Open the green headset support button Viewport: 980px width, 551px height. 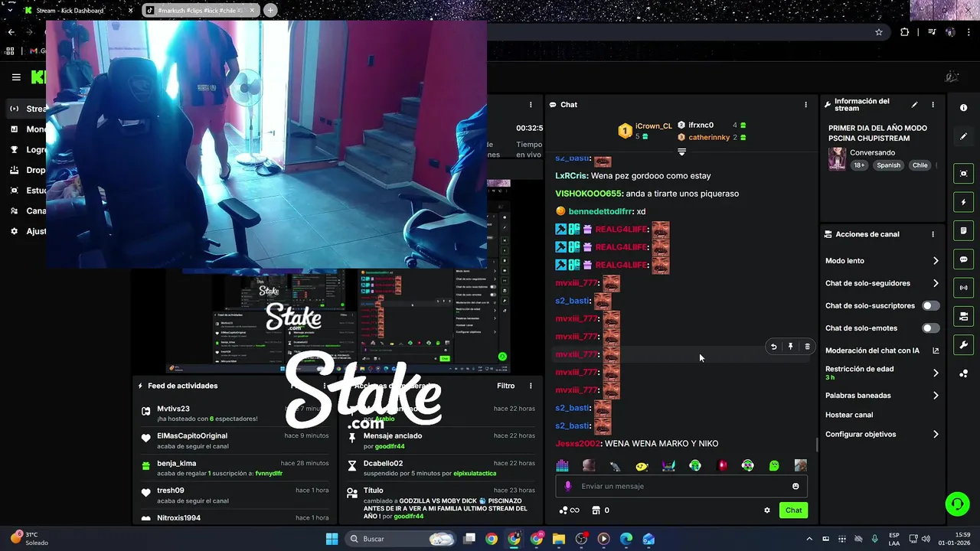(x=957, y=504)
